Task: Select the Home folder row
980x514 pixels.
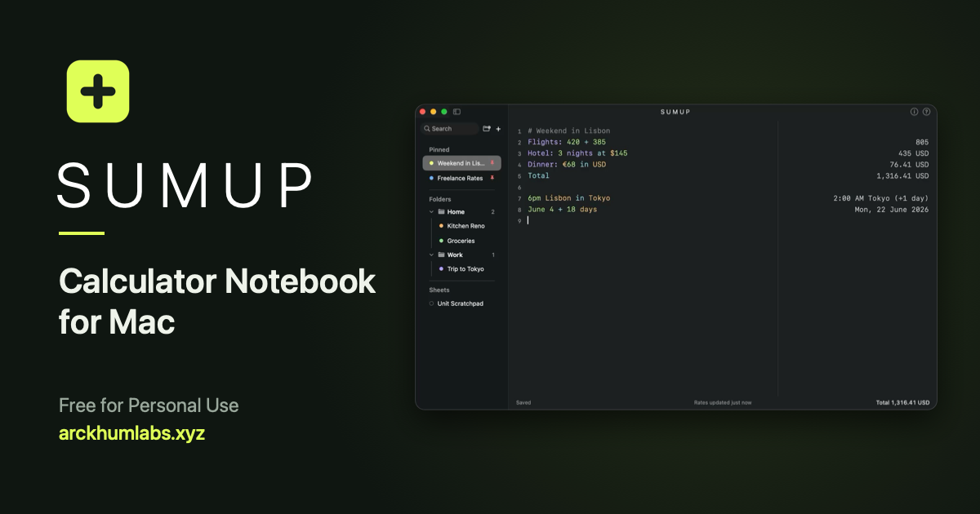Action: 462,212
